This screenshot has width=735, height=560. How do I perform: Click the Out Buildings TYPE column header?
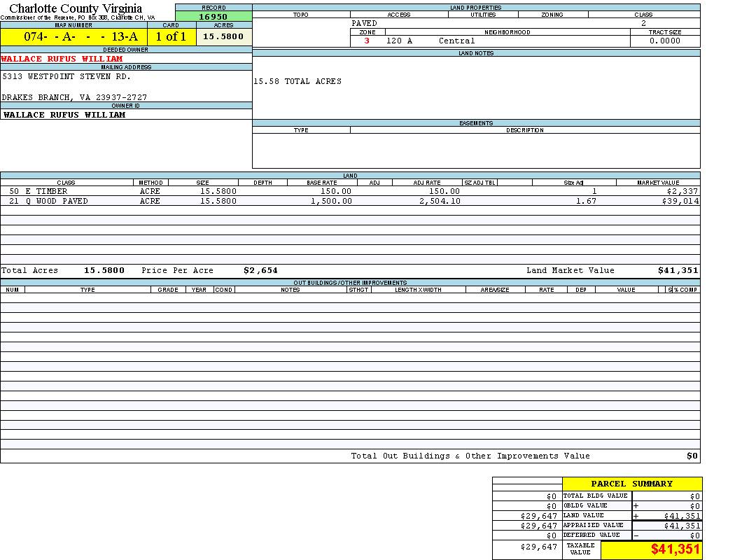[x=87, y=290]
